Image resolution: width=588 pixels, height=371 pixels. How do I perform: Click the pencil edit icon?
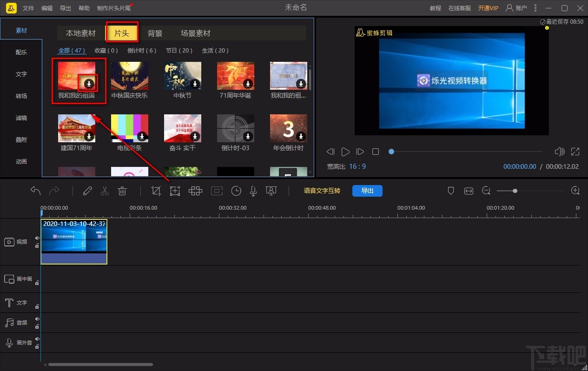pyautogui.click(x=87, y=191)
